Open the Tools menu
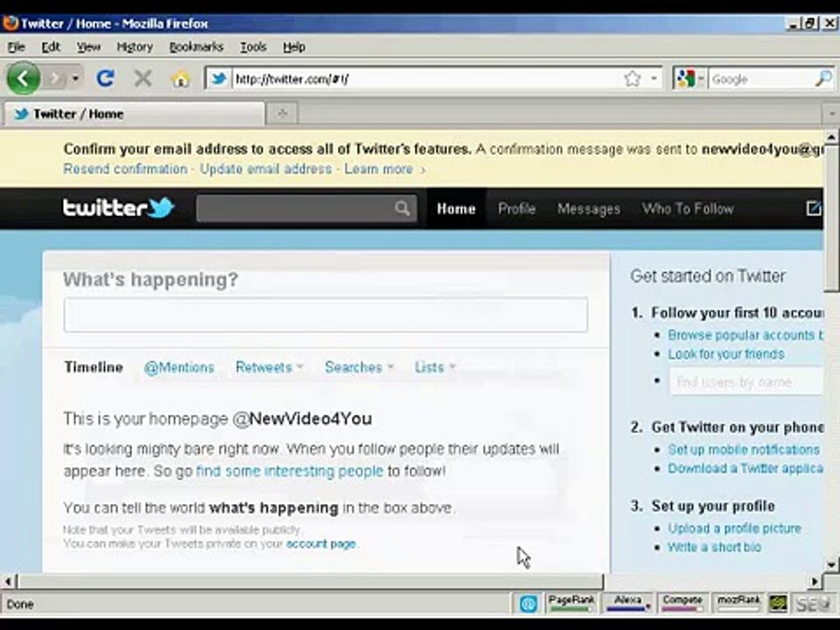This screenshot has height=630, width=840. point(253,47)
